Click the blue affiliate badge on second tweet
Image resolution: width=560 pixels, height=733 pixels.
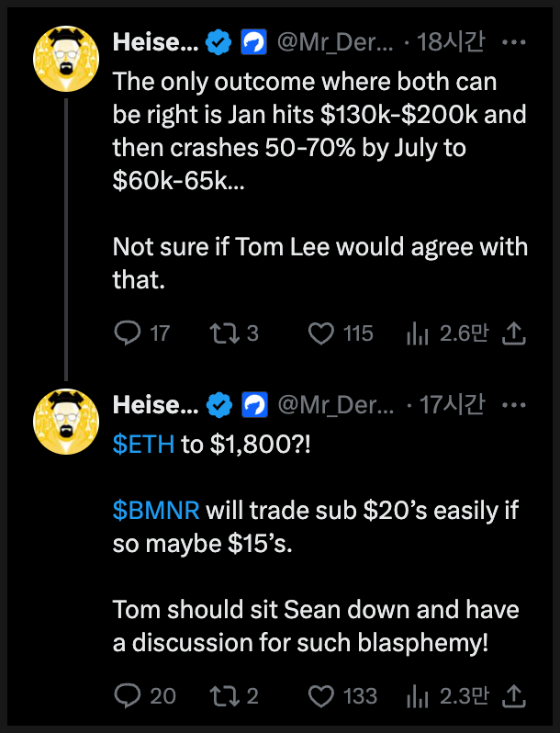(254, 404)
